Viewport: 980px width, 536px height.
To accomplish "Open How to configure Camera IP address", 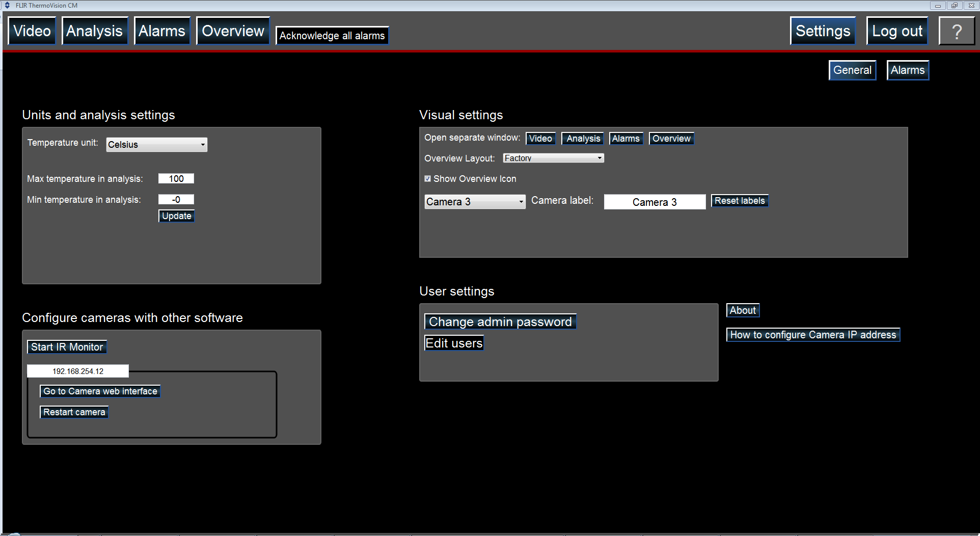I will click(812, 335).
